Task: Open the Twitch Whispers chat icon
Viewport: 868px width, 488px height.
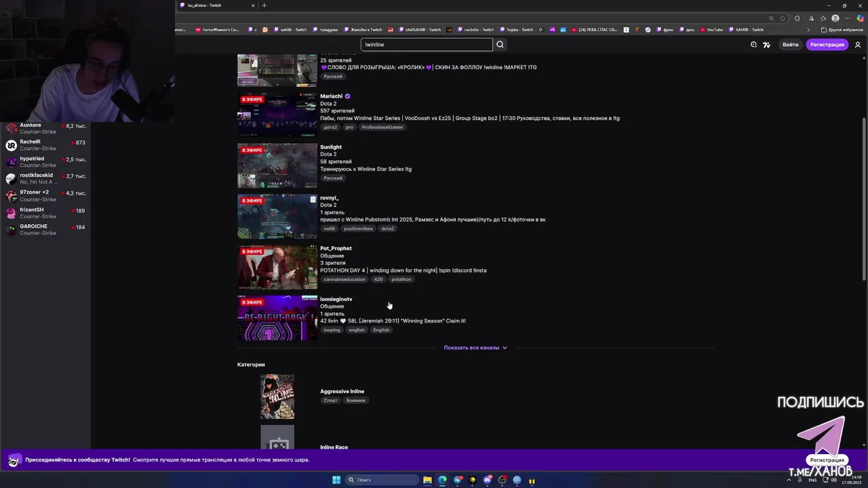Action: click(753, 45)
